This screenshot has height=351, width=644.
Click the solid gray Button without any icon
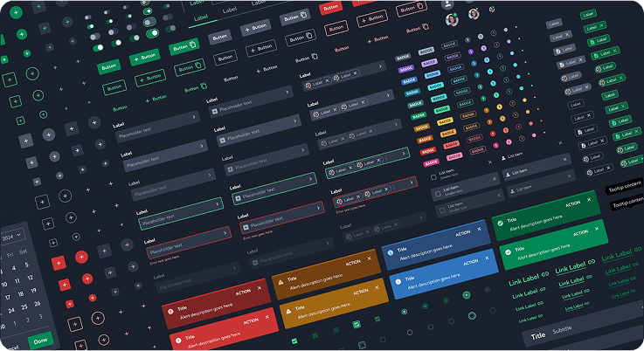click(219, 38)
